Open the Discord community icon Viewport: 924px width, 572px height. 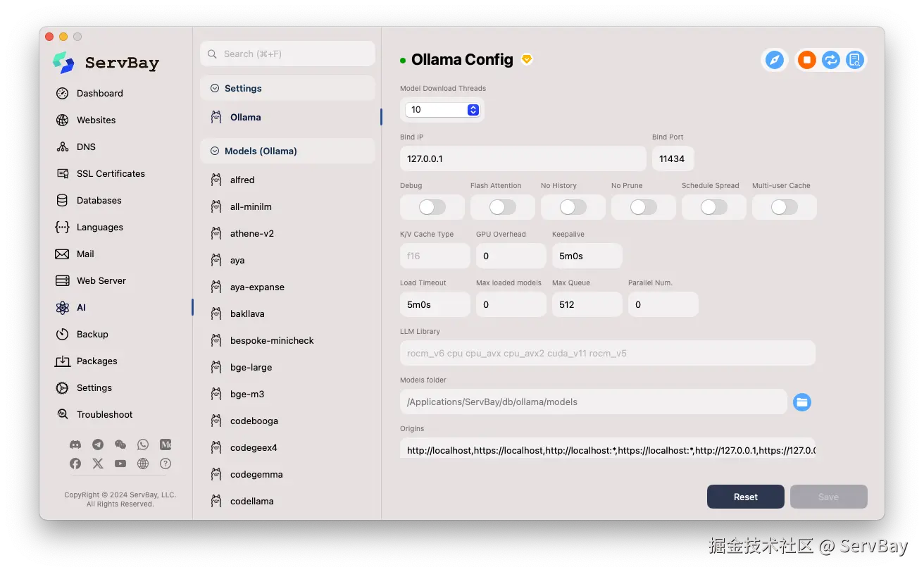pos(75,444)
